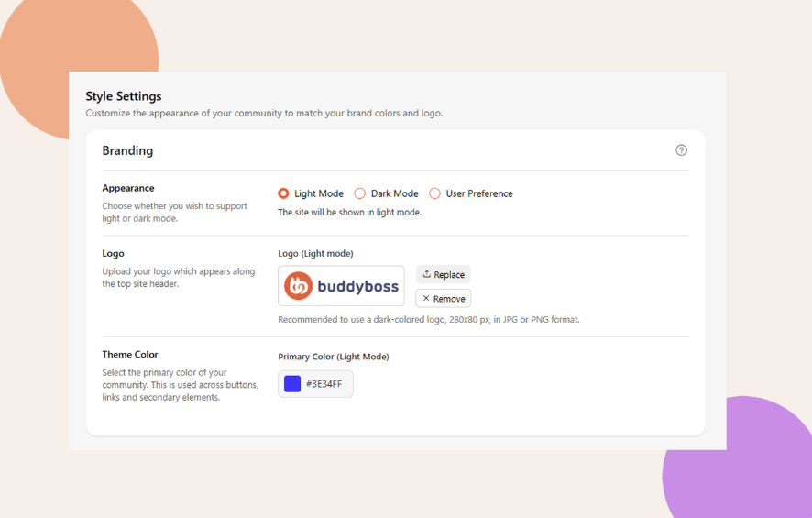The width and height of the screenshot is (812, 518).
Task: Click the 'Branding' section title
Action: (127, 150)
